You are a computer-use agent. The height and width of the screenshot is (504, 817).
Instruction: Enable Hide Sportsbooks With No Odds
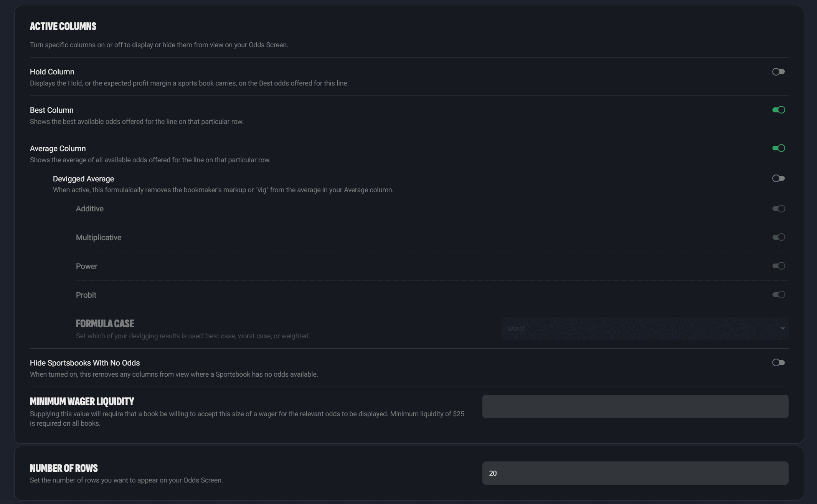779,362
